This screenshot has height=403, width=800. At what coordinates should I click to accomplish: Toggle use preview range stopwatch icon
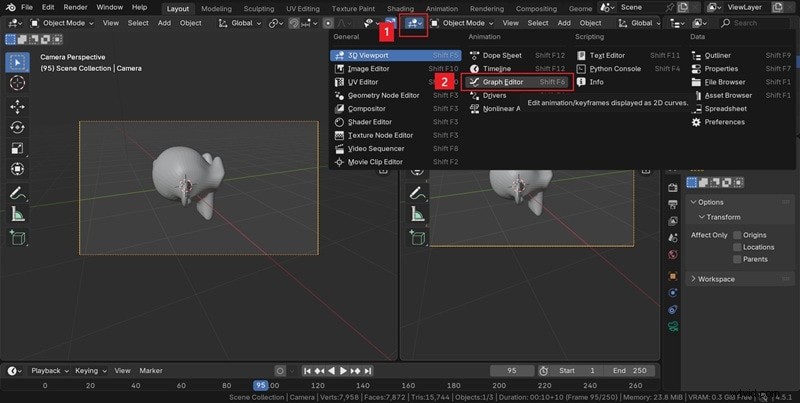544,371
